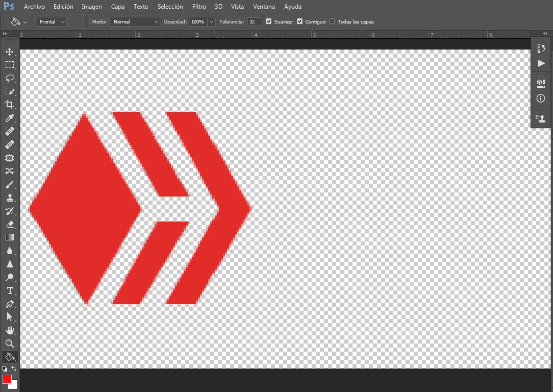The height and width of the screenshot is (392, 553).
Task: Select the Eraser tool
Action: [x=10, y=225]
